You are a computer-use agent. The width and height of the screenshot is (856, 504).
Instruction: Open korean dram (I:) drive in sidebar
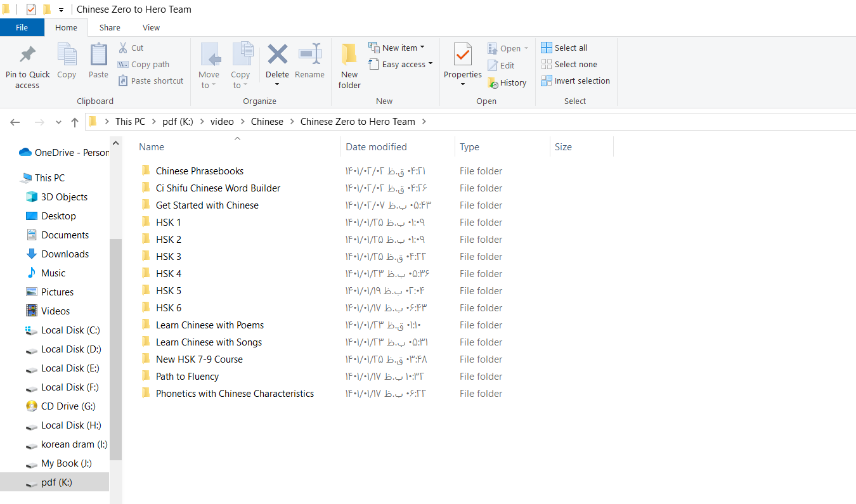[x=67, y=444]
